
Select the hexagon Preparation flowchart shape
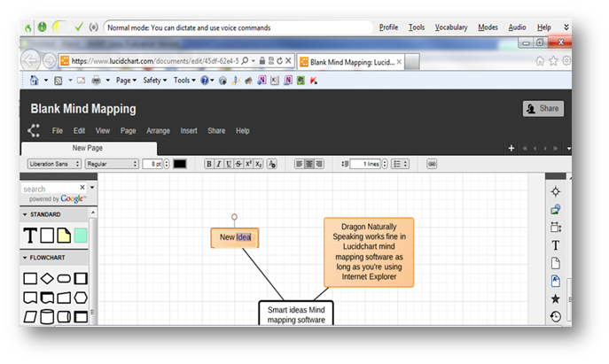tap(81, 298)
